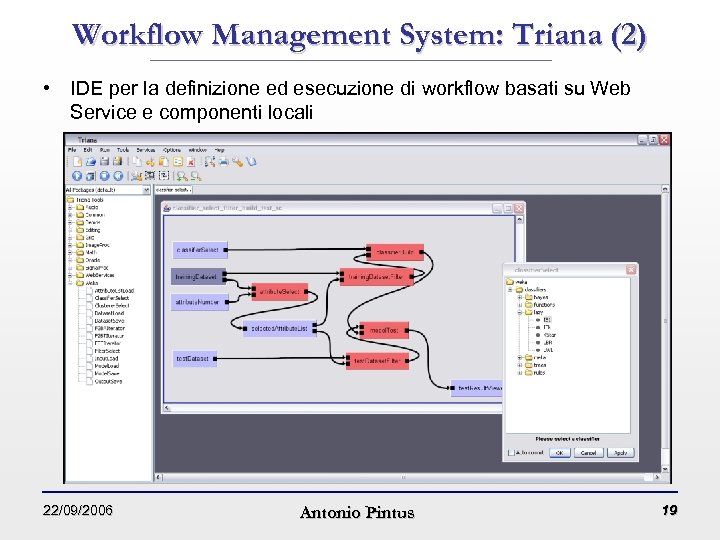The image size is (720, 540).
Task: Collapse the Weka folder in tool tree
Action: coord(70,283)
